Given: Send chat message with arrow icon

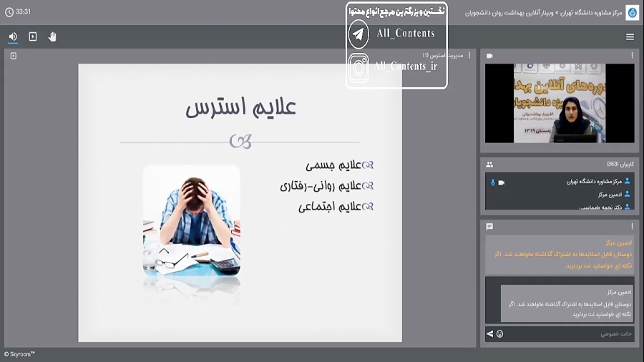Looking at the screenshot, I should tap(490, 334).
